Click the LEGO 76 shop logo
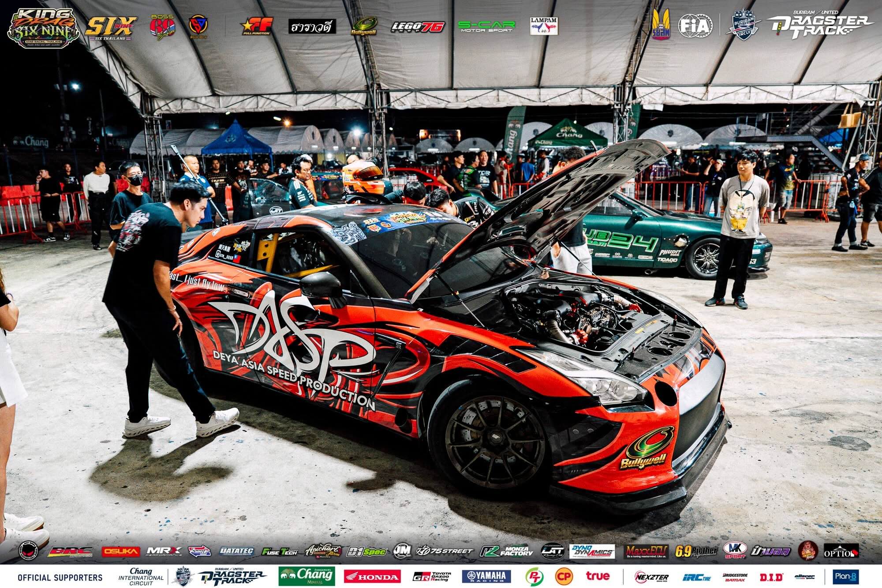882x588 pixels. pyautogui.click(x=418, y=27)
